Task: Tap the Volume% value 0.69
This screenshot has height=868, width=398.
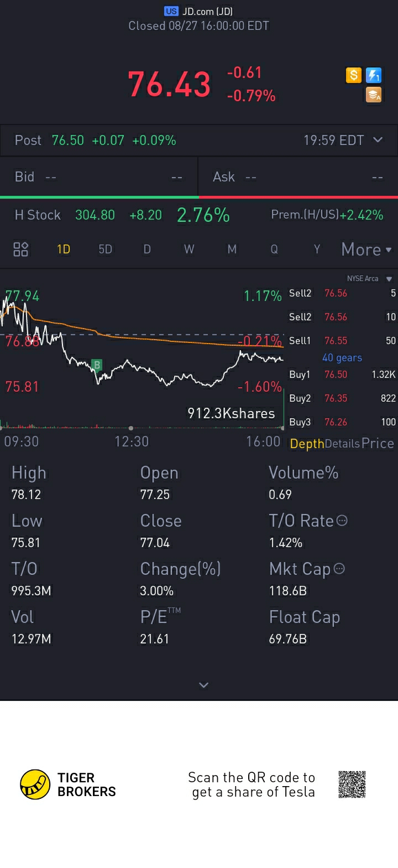Action: tap(280, 495)
